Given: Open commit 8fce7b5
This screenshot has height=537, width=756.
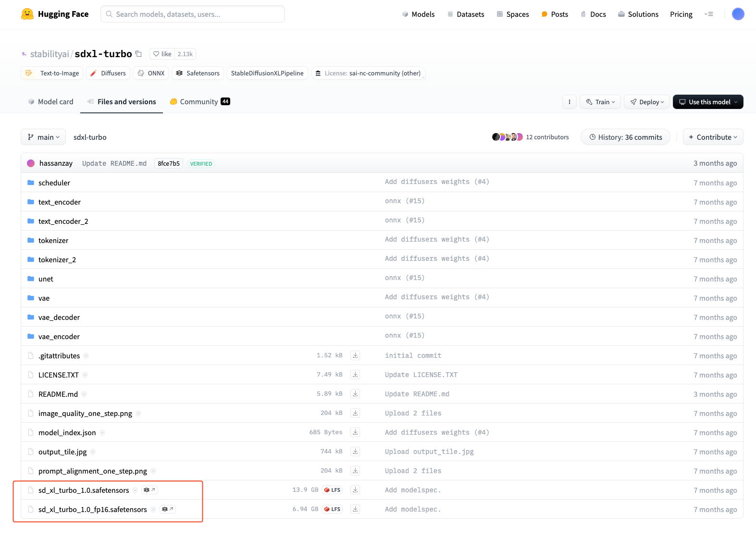Looking at the screenshot, I should click(x=169, y=163).
